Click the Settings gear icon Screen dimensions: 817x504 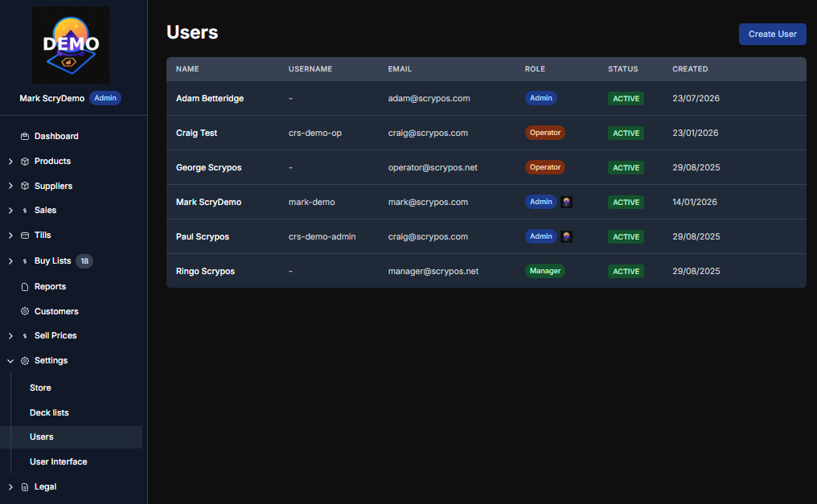[x=24, y=361]
